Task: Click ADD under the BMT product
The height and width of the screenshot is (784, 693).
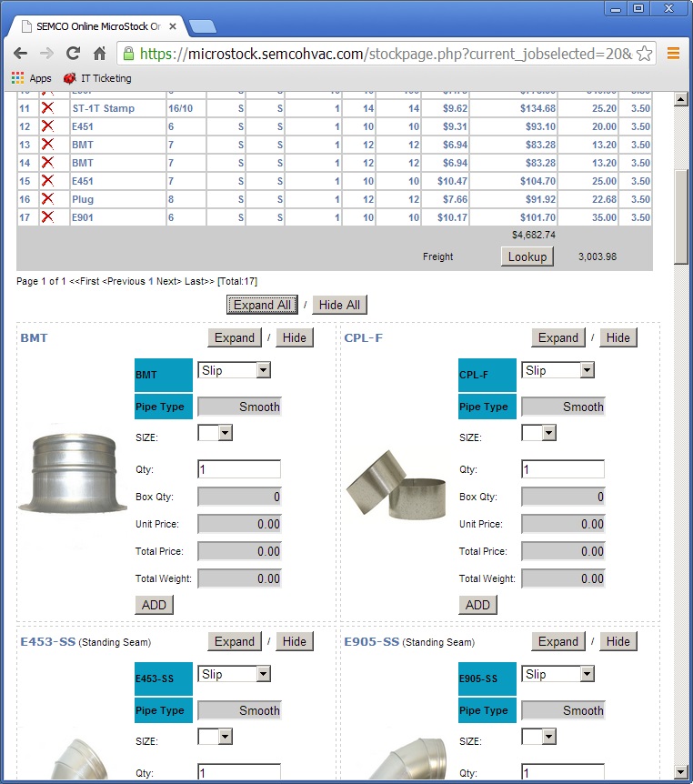Action: coord(154,605)
